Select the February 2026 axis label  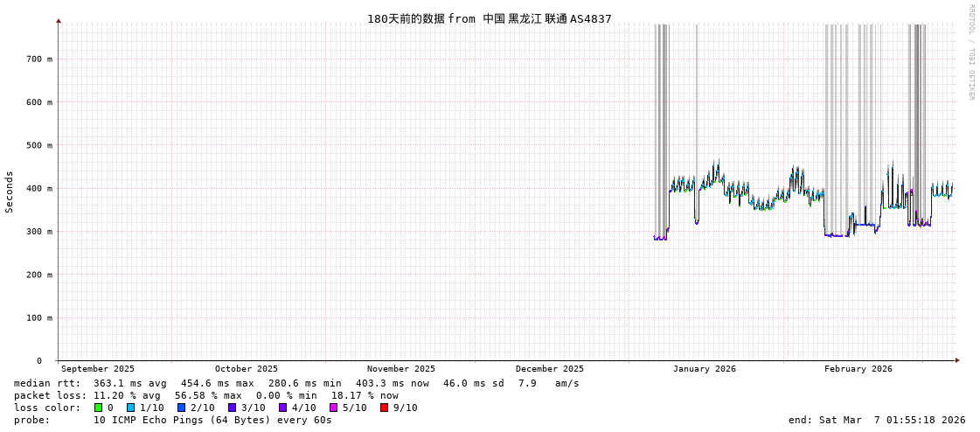858,369
